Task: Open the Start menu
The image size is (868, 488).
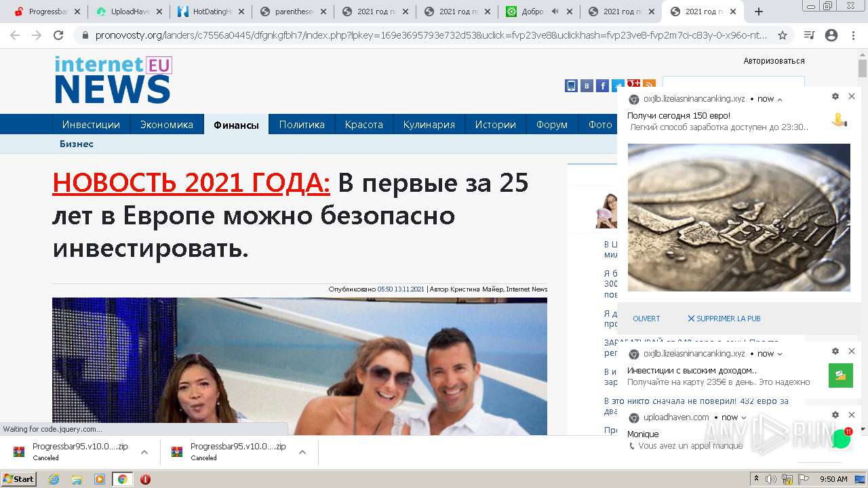Action: coord(18,479)
